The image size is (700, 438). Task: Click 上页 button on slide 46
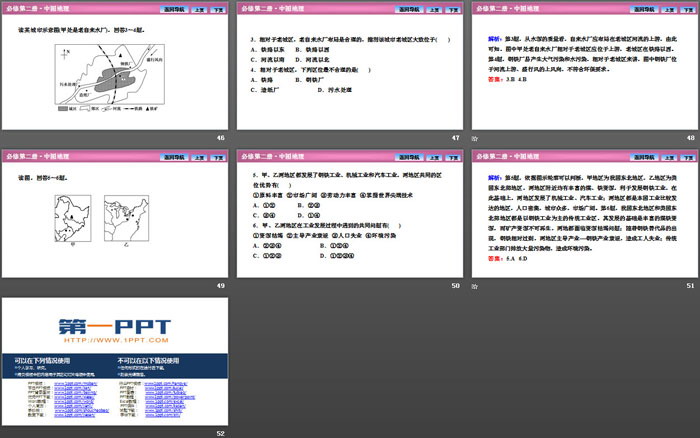(199, 10)
